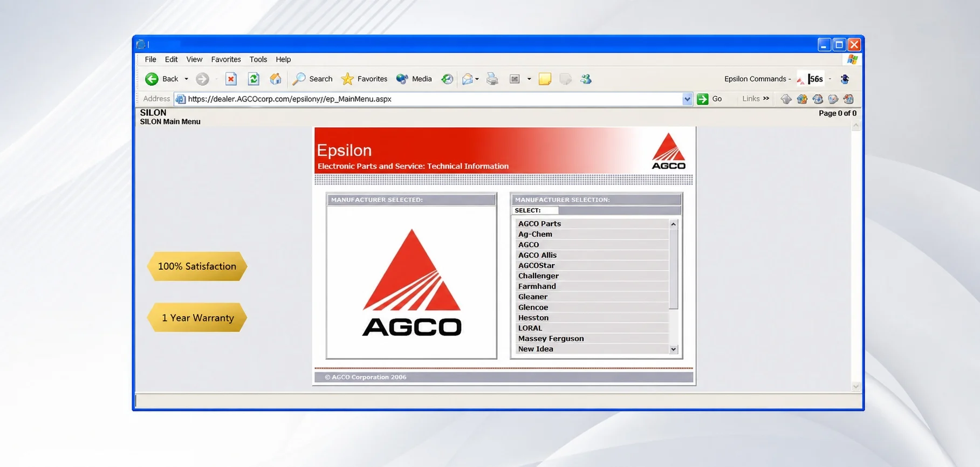Select AGCO manufacturer list entry
Viewport: 980px width, 467px height.
coord(592,244)
